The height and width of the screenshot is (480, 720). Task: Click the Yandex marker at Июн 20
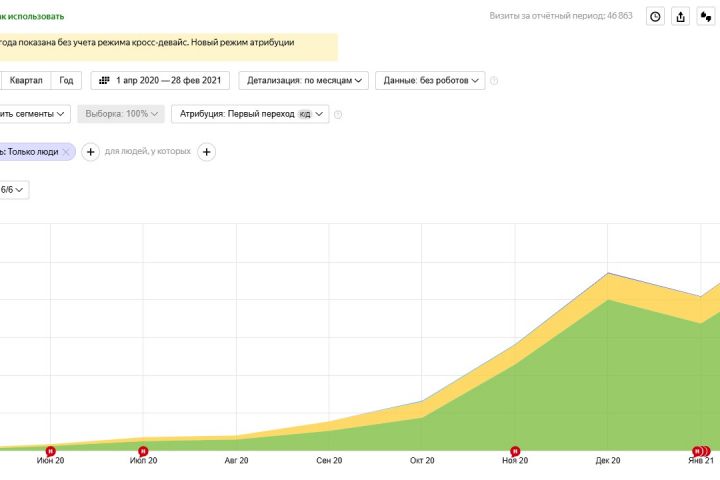50,451
